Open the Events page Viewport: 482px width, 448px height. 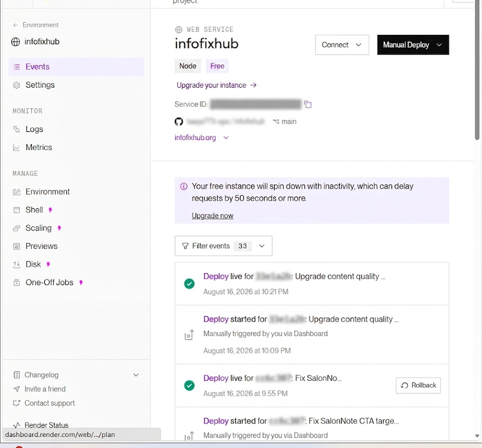point(76,67)
